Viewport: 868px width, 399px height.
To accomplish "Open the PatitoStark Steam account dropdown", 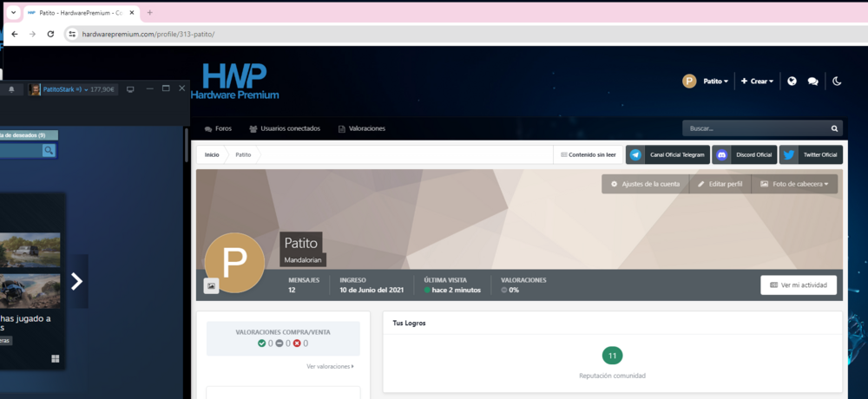I will (x=63, y=89).
